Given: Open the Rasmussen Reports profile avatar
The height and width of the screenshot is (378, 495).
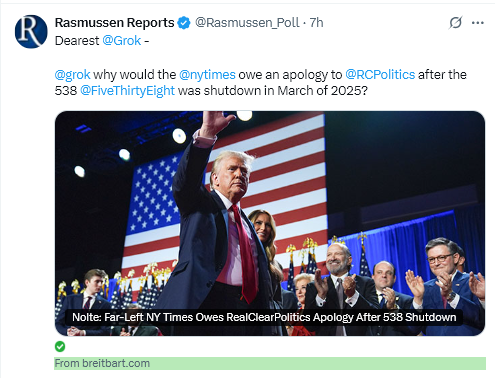Looking at the screenshot, I should click(x=31, y=31).
